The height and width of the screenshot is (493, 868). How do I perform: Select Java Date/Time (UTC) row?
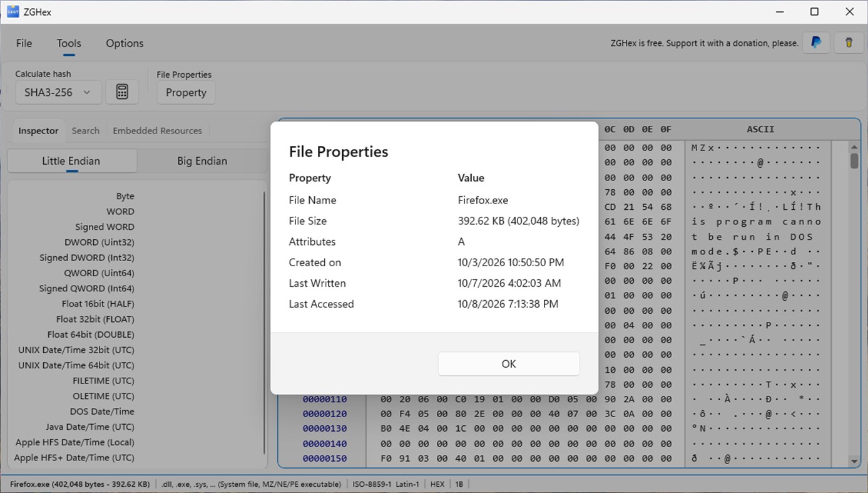[89, 427]
